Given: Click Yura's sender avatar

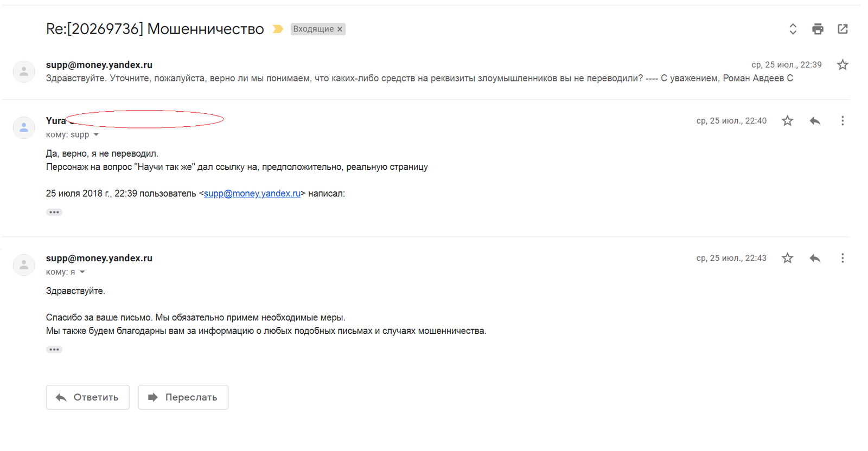Looking at the screenshot, I should tap(24, 128).
